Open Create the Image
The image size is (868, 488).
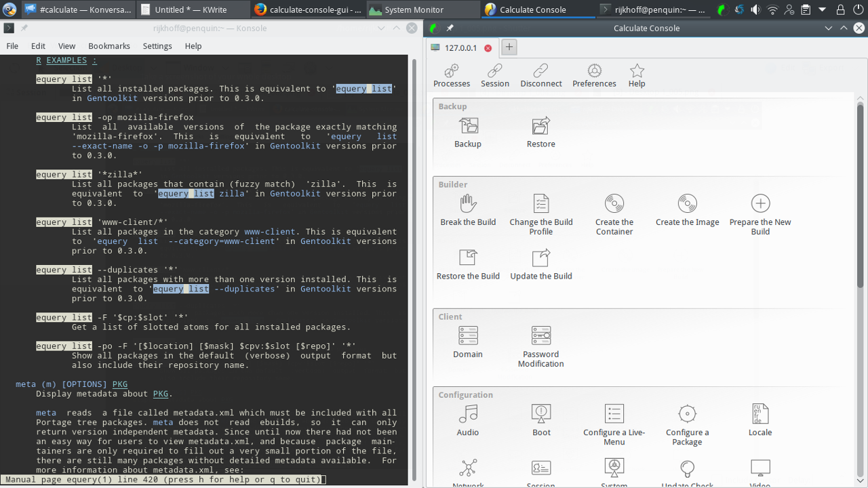[688, 210]
